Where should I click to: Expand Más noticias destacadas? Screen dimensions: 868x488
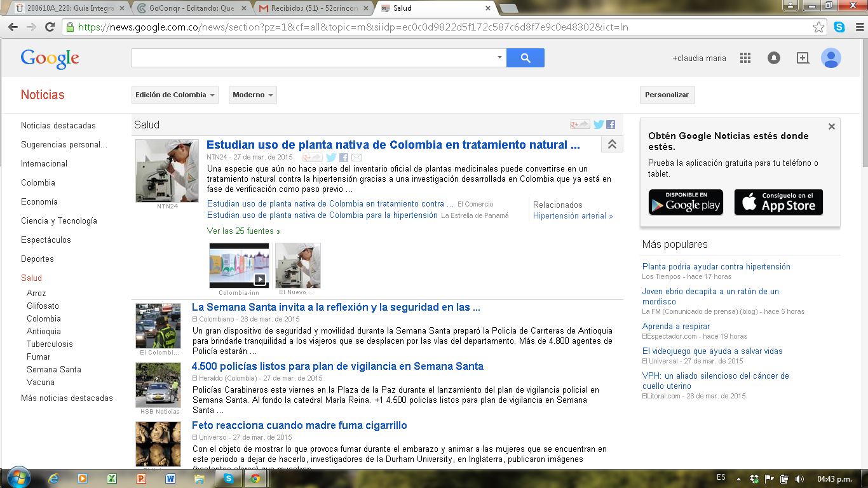pyautogui.click(x=67, y=398)
